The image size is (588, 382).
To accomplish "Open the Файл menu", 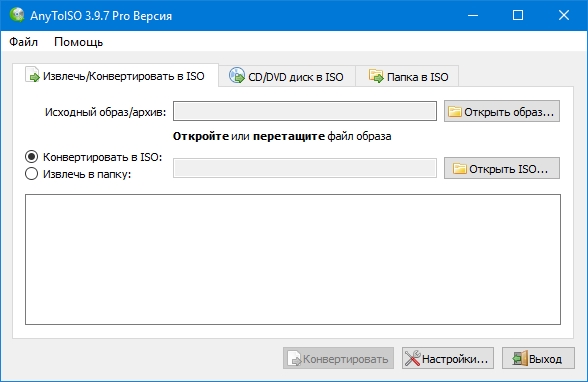I will click(x=23, y=42).
